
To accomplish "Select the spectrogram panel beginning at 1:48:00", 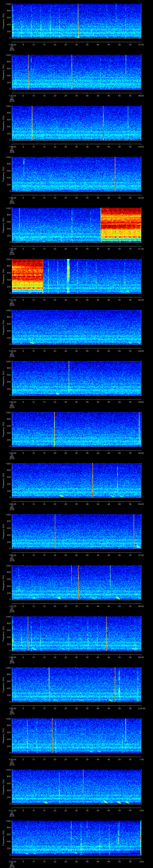I will tap(76, 123).
